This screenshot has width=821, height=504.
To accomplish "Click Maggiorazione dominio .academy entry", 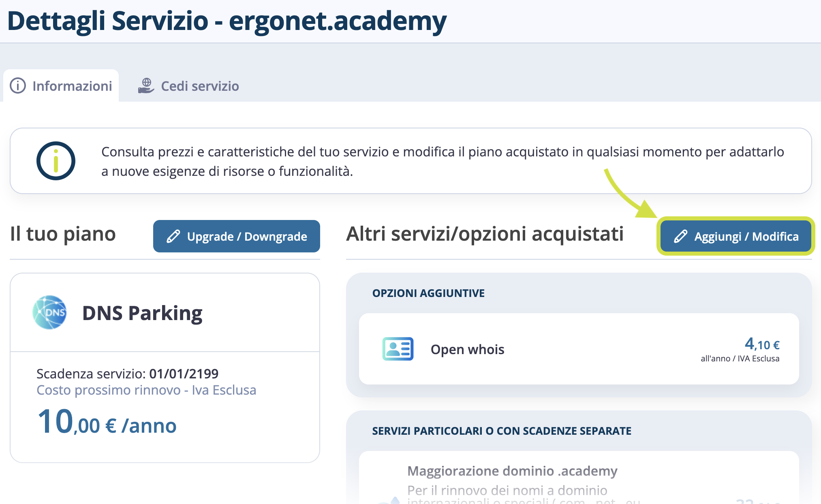I will click(512, 471).
